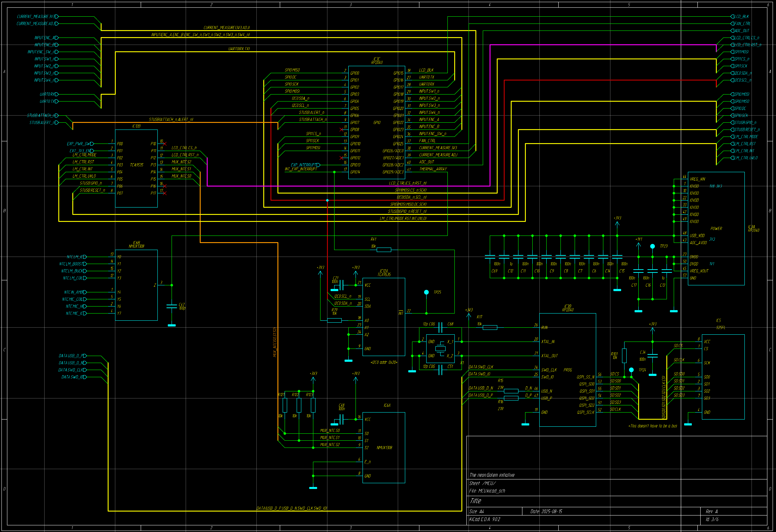Screen dimensions: 776x532
Task: Select the FAN_CTRL hierarchical label
Action: (742, 24)
